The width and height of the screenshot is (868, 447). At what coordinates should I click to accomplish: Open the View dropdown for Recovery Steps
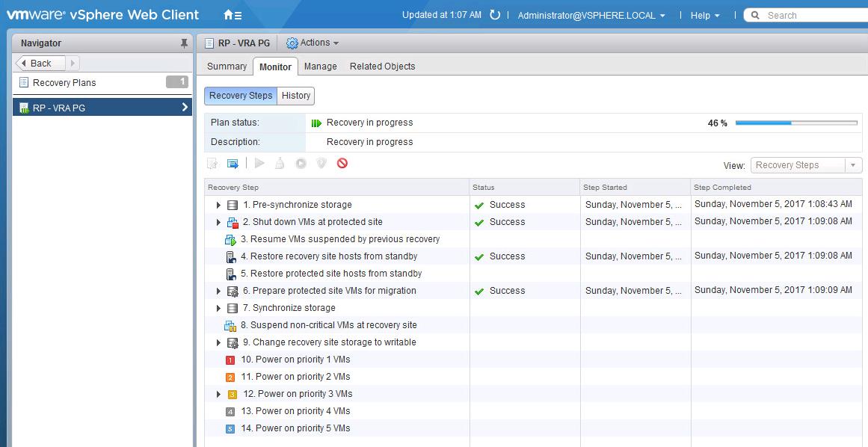click(x=806, y=165)
